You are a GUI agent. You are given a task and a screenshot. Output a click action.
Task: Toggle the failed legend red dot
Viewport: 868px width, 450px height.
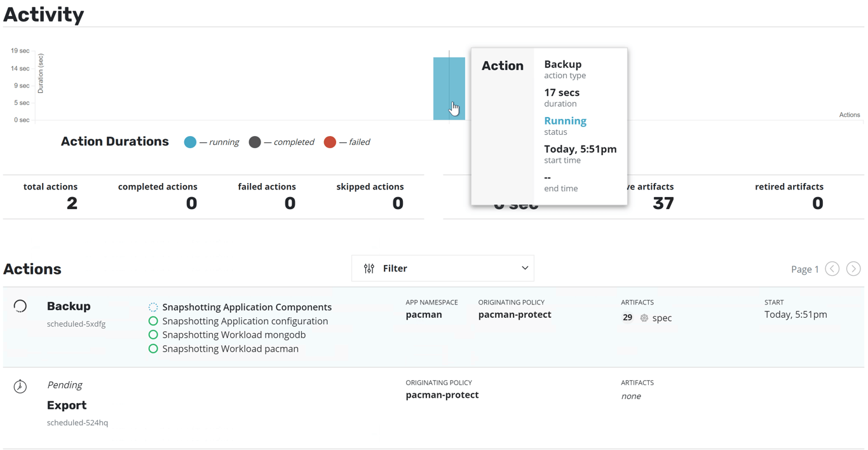(330, 142)
